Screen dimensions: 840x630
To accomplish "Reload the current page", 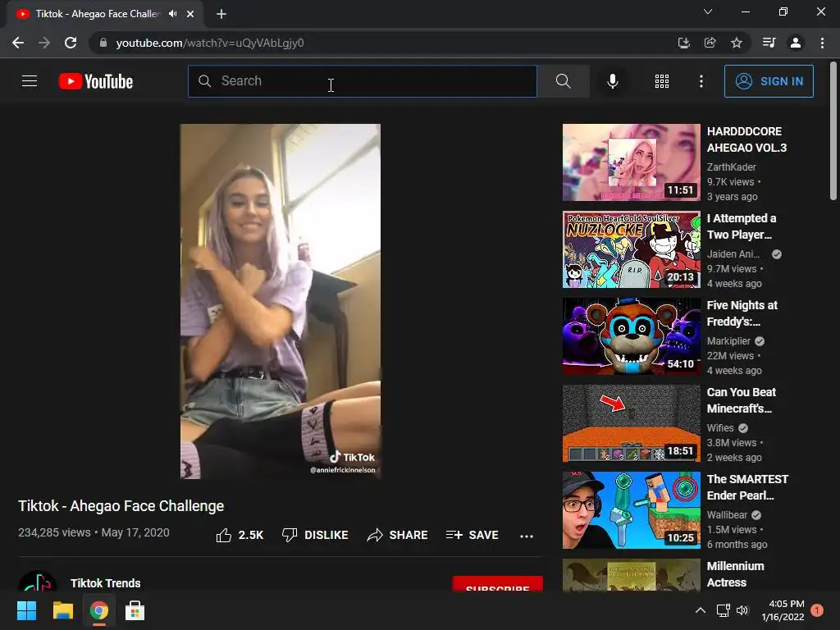I will click(x=71, y=43).
